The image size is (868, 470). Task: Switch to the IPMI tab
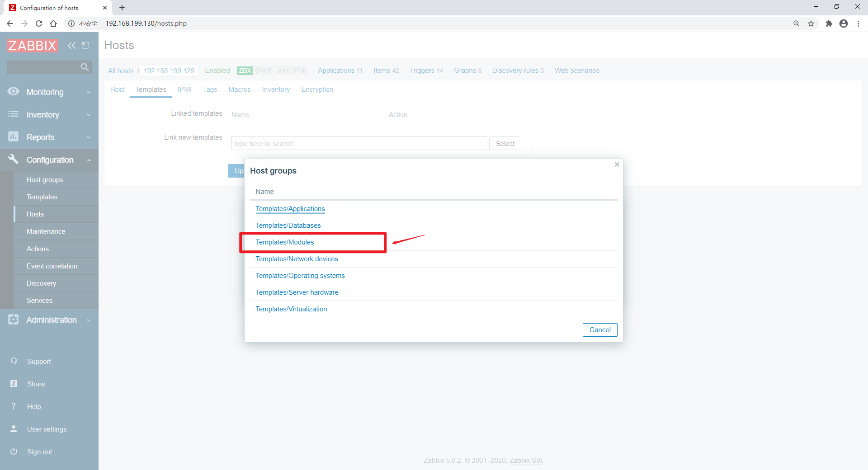[x=184, y=89]
